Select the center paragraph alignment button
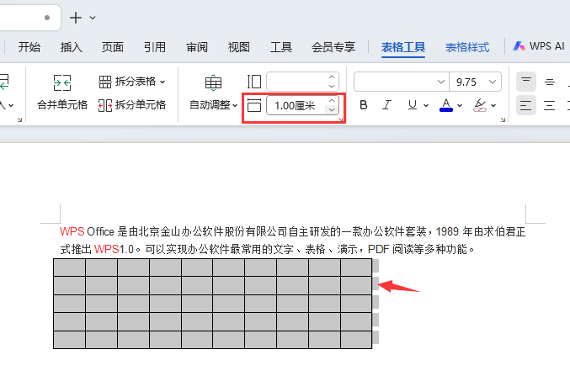 (x=550, y=105)
